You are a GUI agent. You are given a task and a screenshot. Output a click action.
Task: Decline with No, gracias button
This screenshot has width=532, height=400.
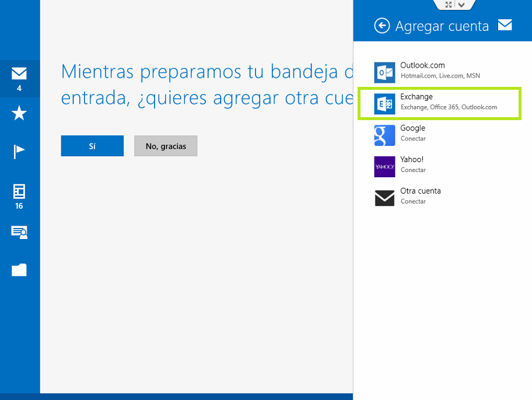[x=166, y=146]
